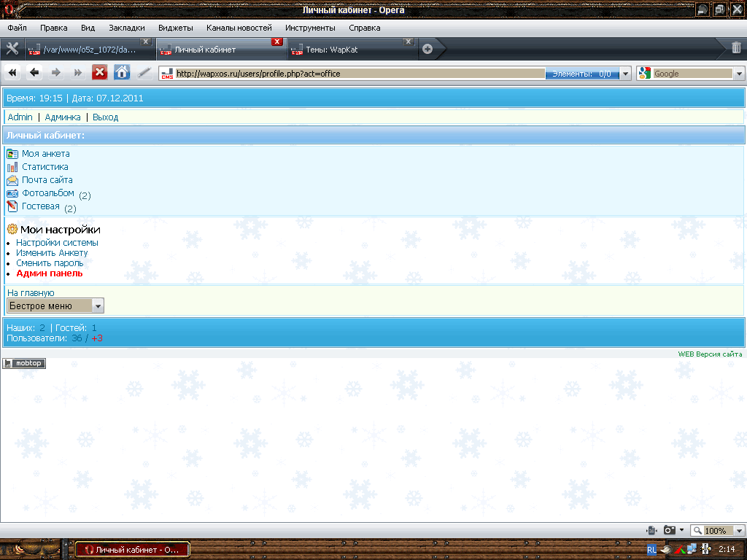Open the Справка menu
The width and height of the screenshot is (747, 560).
pos(365,28)
